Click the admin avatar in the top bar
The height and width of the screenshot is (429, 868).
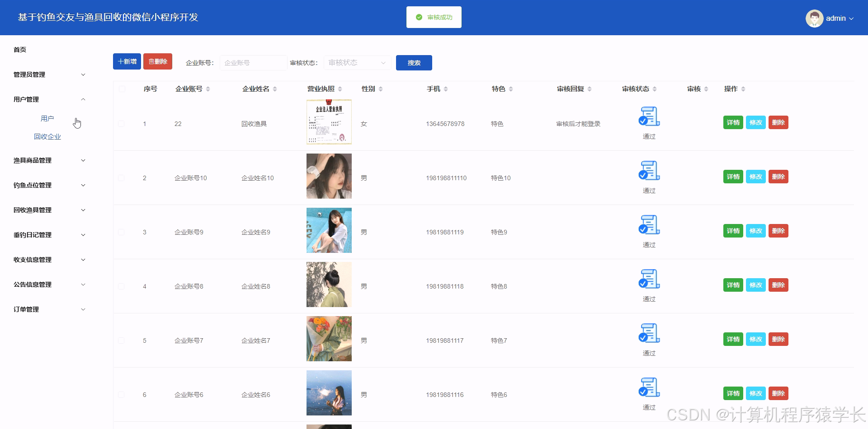tap(815, 18)
